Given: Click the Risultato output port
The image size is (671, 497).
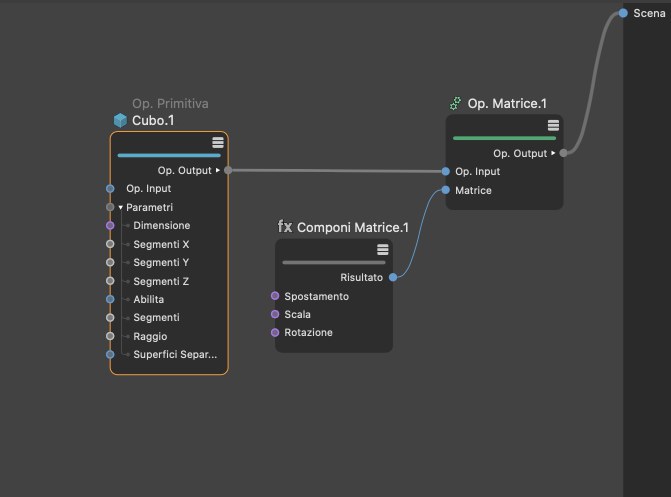Looking at the screenshot, I should pyautogui.click(x=393, y=277).
